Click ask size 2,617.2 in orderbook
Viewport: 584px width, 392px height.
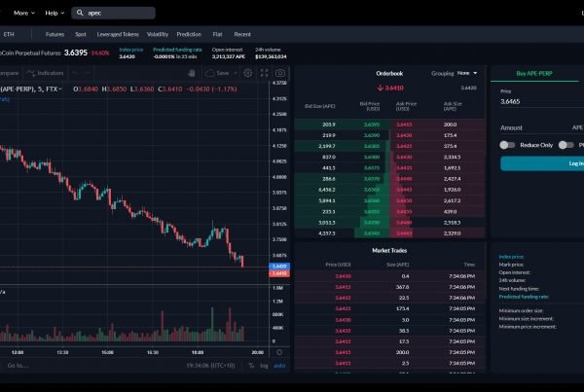point(453,200)
